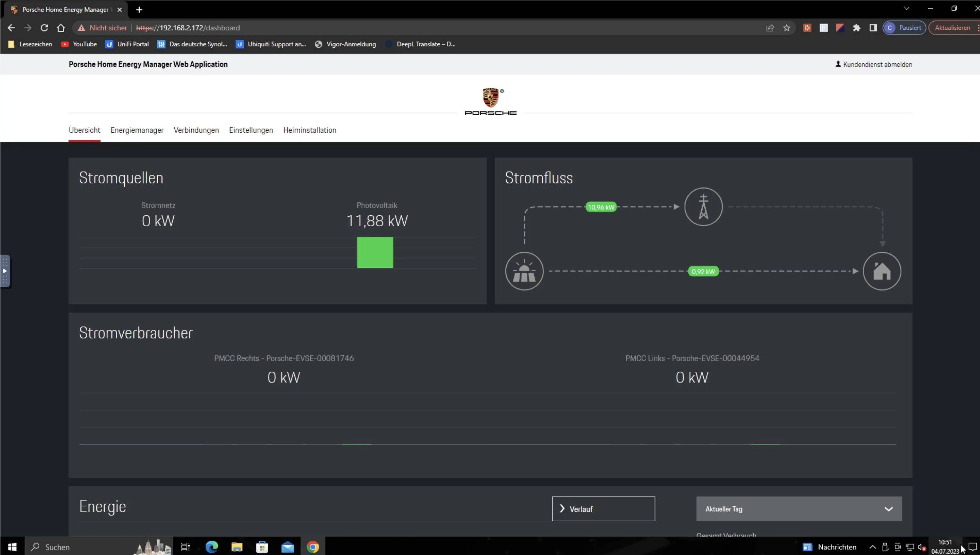
Task: Click the share page icon in address bar
Action: tap(770, 28)
